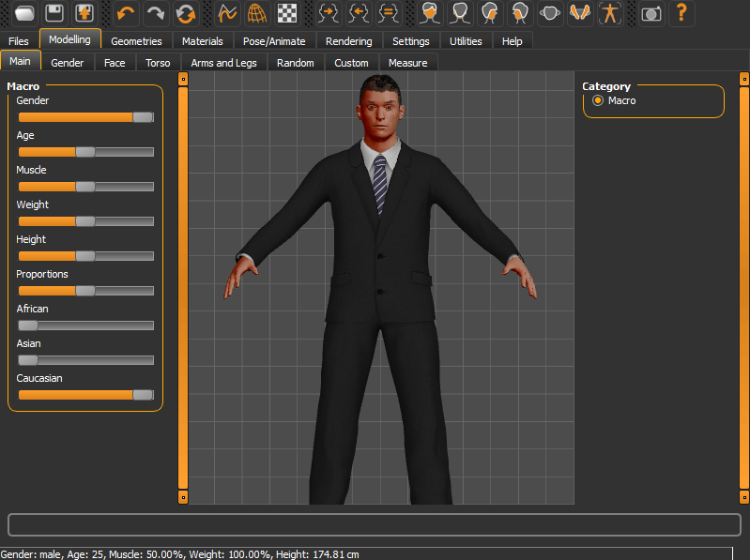Open the Face modelling subtab
This screenshot has width=750, height=560.
115,63
